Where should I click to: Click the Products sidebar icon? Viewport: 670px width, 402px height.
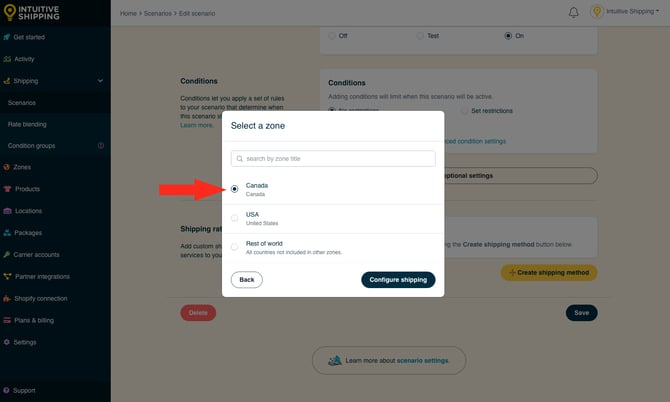[7, 189]
